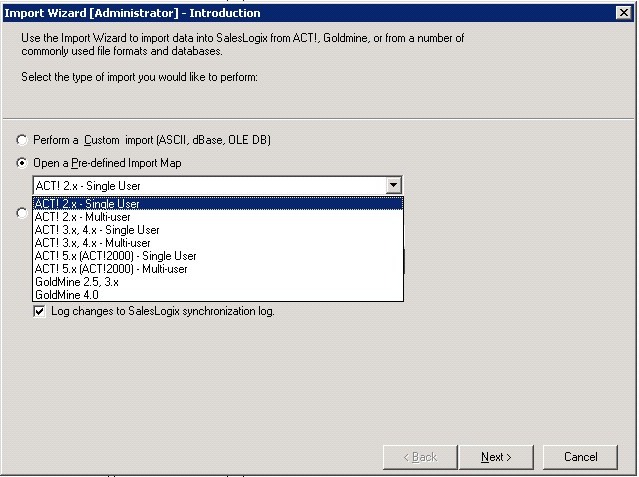Click the introduction description text

coord(242,44)
